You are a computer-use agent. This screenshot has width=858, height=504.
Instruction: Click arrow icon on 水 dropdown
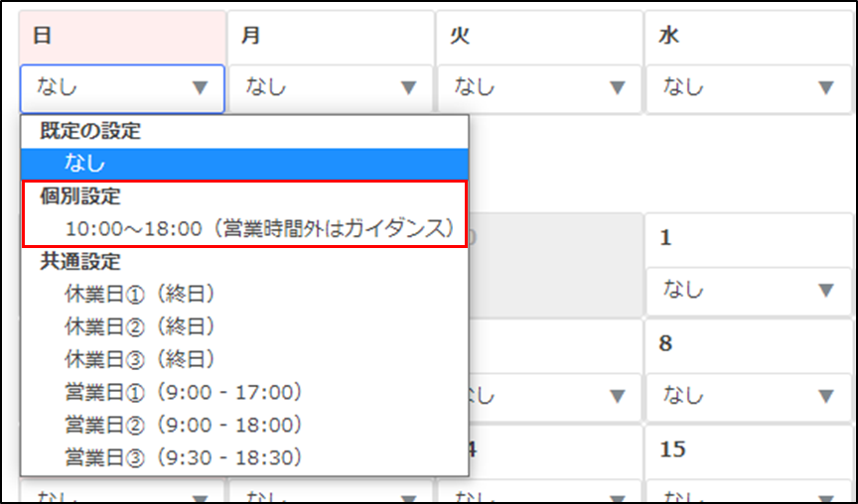825,88
